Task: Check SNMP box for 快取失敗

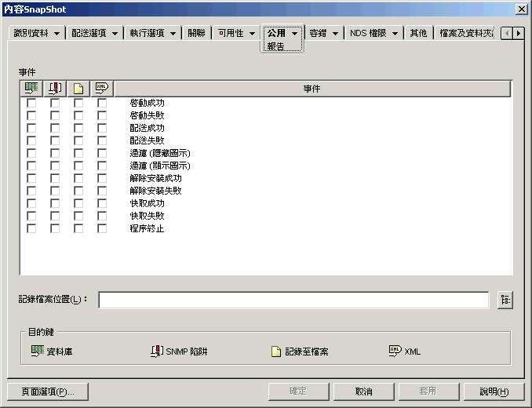Action: point(55,216)
